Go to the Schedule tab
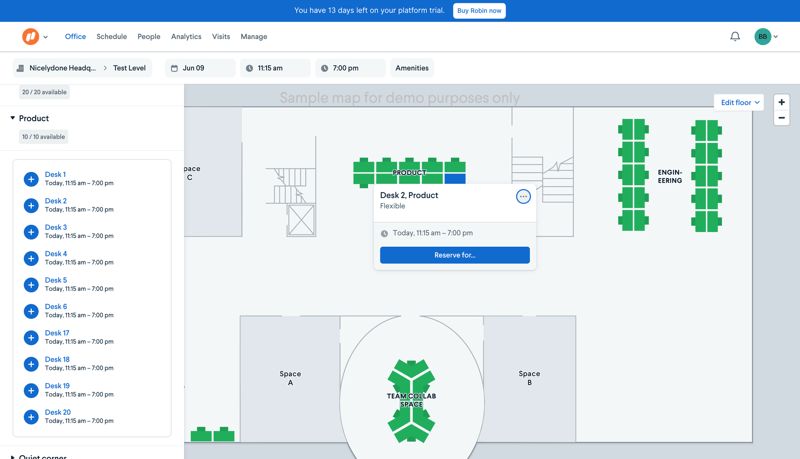The width and height of the screenshot is (800, 459). click(x=111, y=36)
